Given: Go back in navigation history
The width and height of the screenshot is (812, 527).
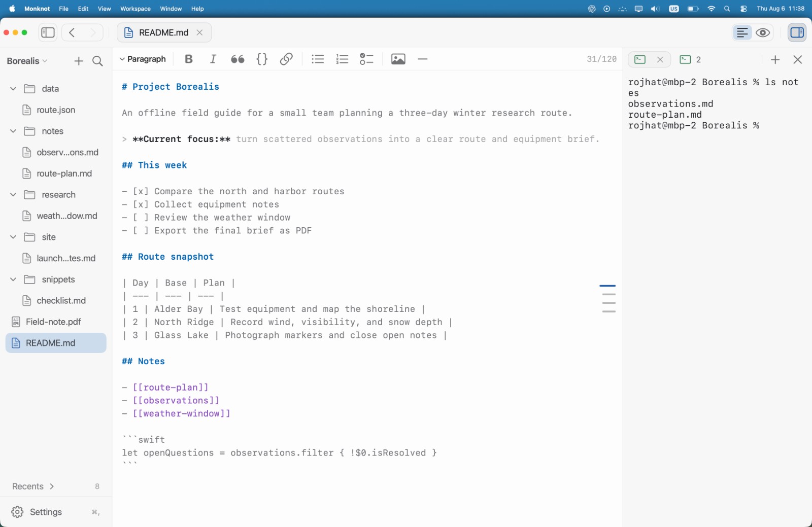Looking at the screenshot, I should [72, 32].
